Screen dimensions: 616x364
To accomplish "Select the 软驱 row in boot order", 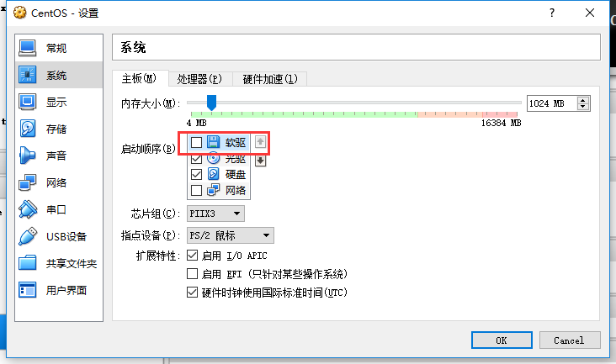I will coord(219,142).
